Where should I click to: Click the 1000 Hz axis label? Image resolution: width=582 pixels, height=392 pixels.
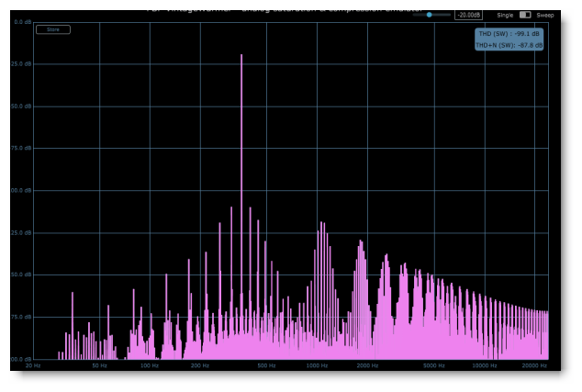coord(317,365)
